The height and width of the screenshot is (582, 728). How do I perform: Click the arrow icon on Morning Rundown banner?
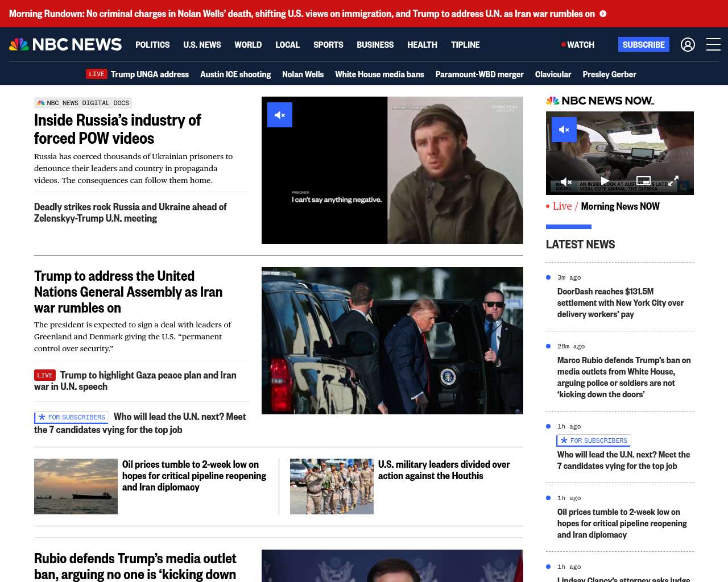click(x=603, y=14)
